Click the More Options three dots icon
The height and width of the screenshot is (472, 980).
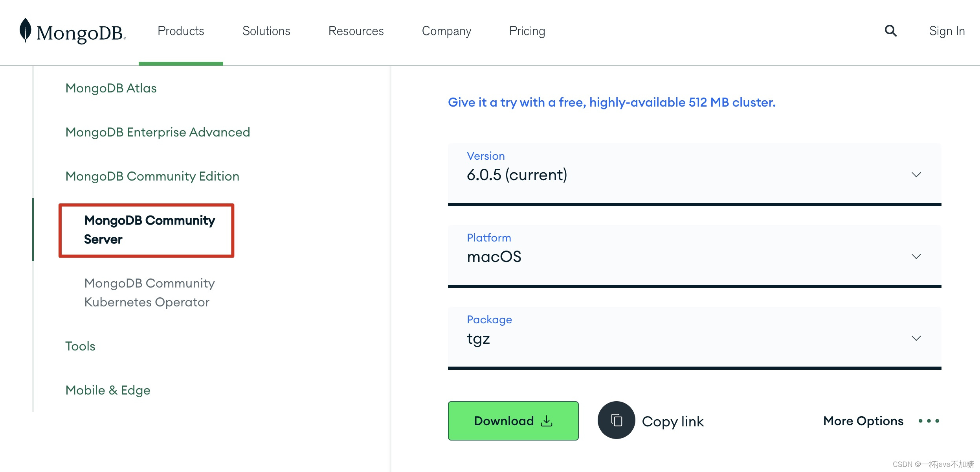(929, 421)
